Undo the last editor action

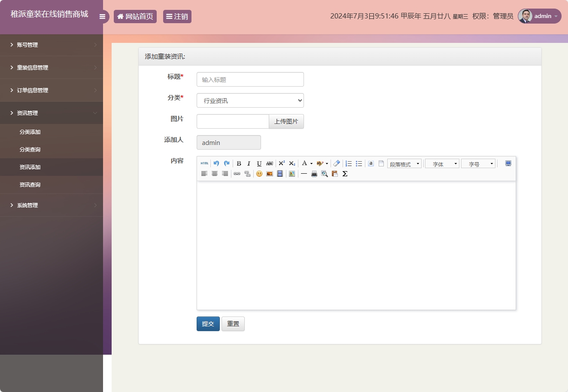tap(216, 163)
